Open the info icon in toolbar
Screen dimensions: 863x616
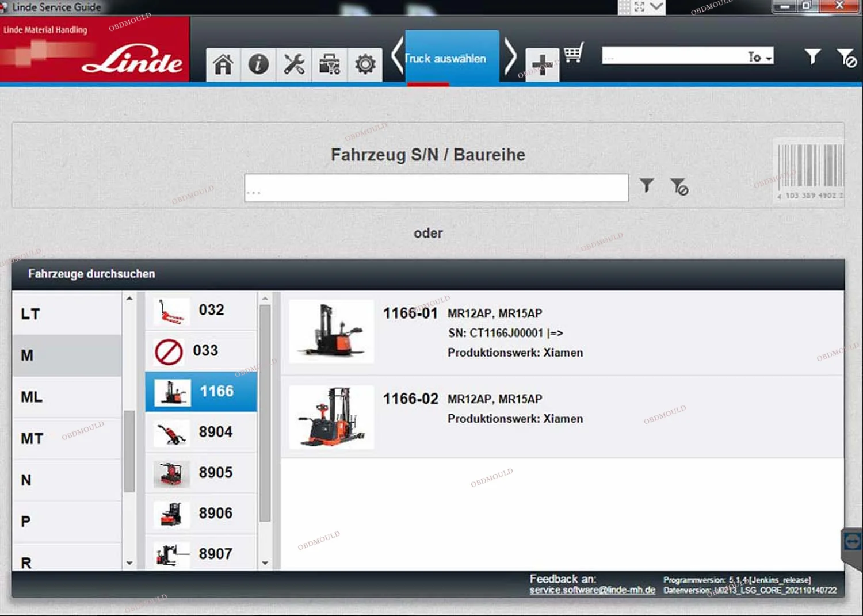(x=258, y=64)
